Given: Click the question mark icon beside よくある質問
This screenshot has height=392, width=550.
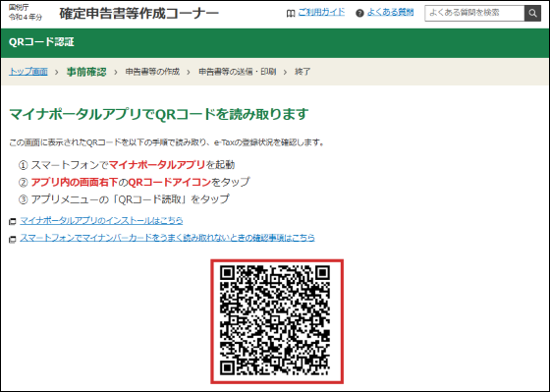Looking at the screenshot, I should click(x=359, y=14).
